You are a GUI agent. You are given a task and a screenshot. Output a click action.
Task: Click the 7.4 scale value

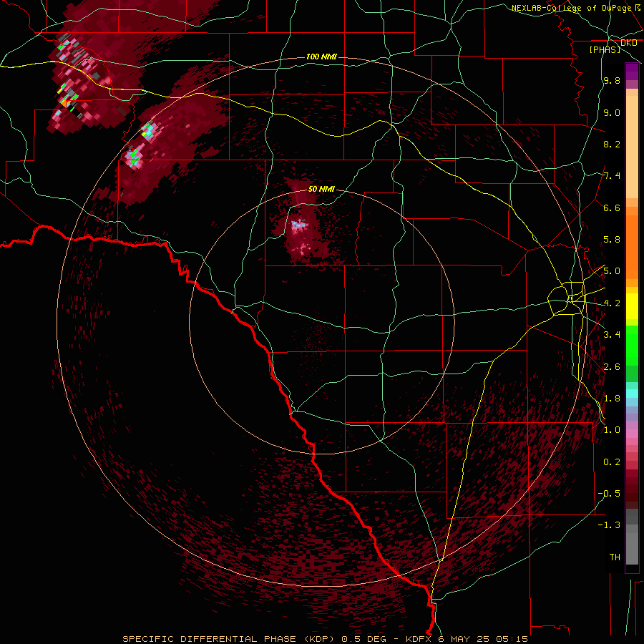pyautogui.click(x=612, y=176)
